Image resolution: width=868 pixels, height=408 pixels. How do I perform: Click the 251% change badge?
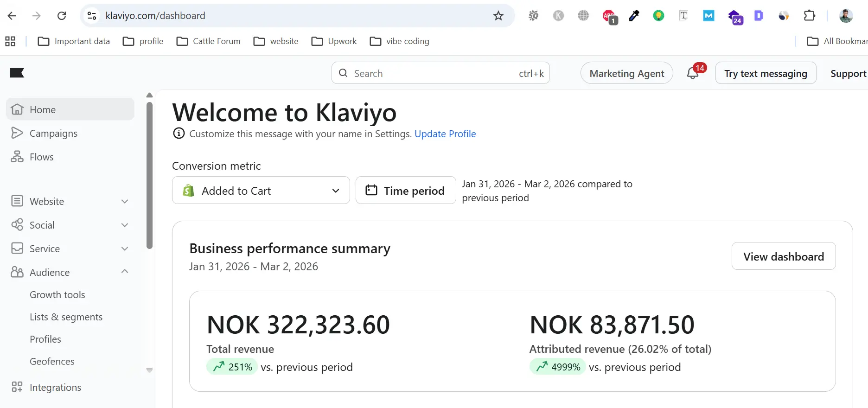coord(232,367)
